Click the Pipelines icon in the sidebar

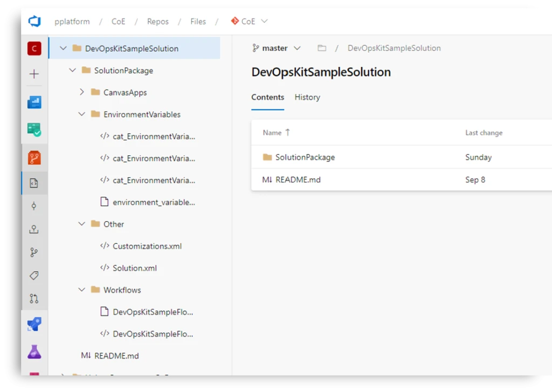34,324
